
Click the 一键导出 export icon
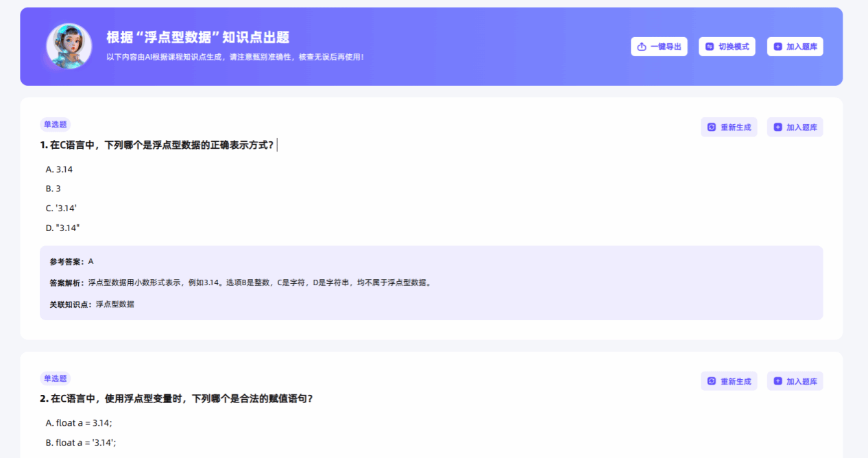pyautogui.click(x=642, y=47)
